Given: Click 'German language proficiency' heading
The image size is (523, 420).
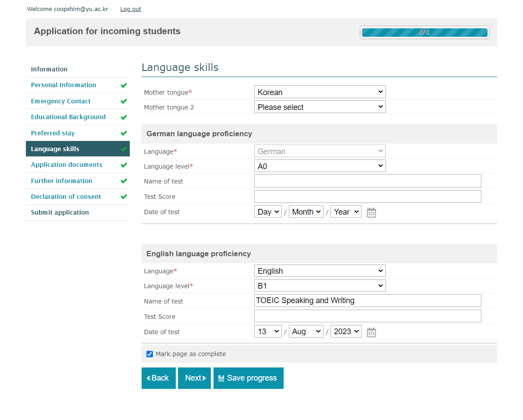Looking at the screenshot, I should (199, 134).
